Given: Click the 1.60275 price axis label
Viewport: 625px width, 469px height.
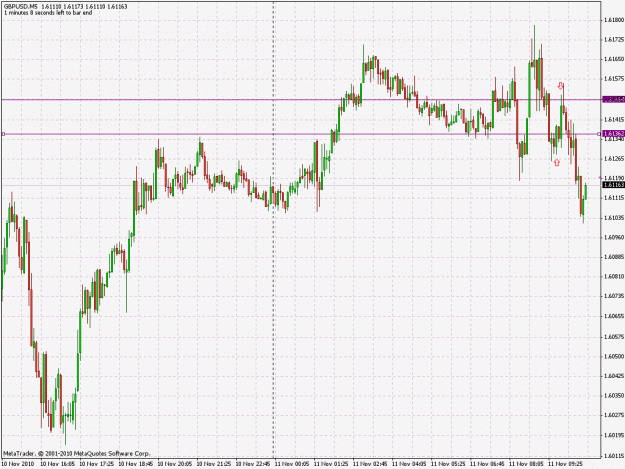Looking at the screenshot, I should pos(614,415).
